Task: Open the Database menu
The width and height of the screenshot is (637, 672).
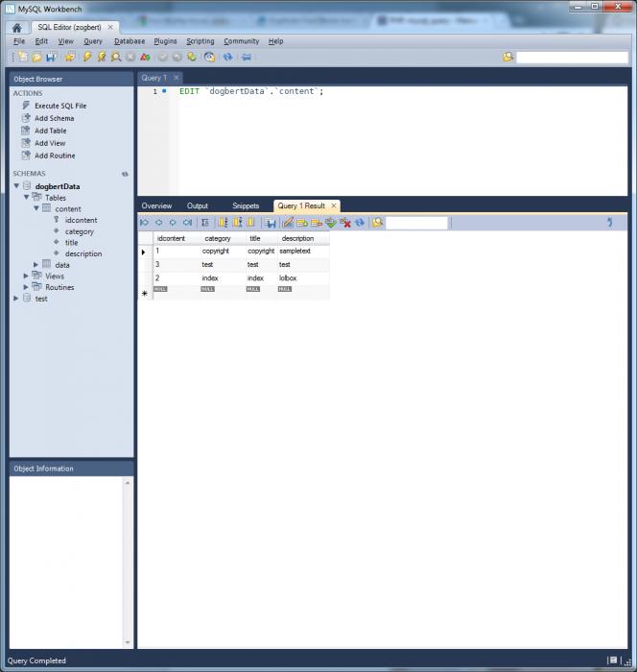Action: 130,41
